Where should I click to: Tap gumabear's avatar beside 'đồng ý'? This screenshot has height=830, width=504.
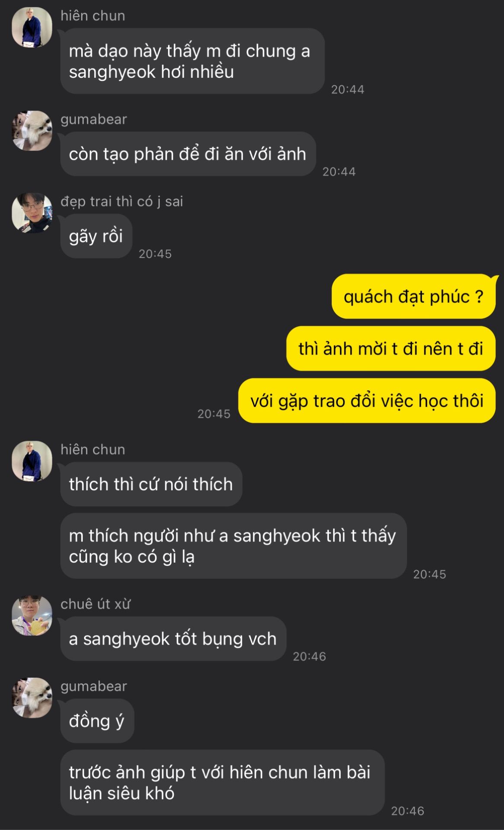32,698
